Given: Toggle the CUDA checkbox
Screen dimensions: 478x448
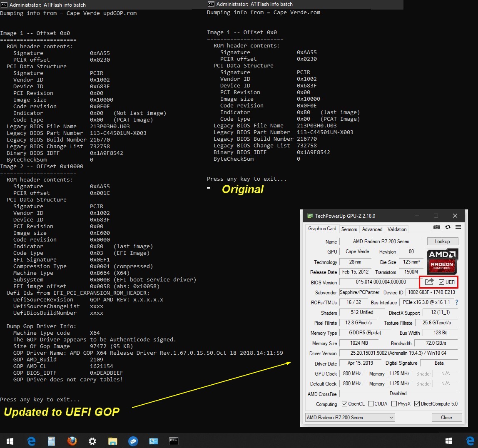Looking at the screenshot, I should tap(371, 403).
